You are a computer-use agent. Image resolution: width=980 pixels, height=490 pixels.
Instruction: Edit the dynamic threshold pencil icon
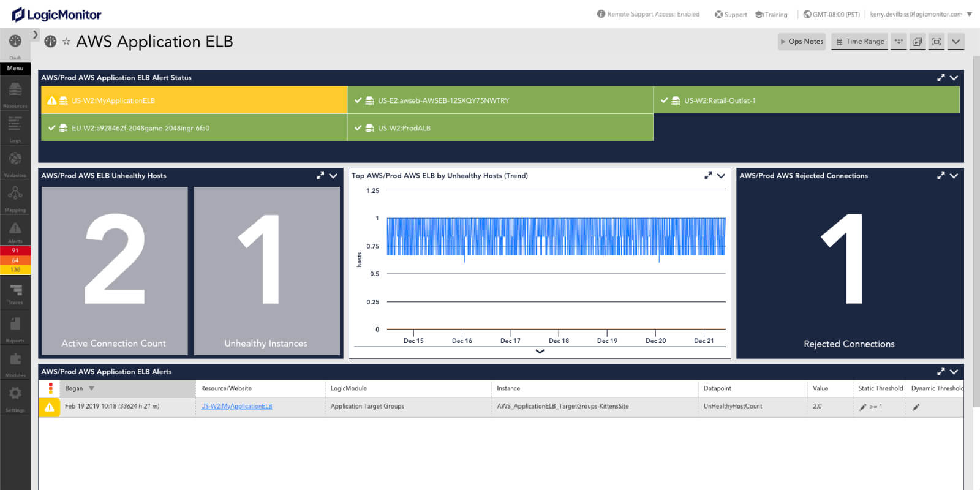(916, 407)
